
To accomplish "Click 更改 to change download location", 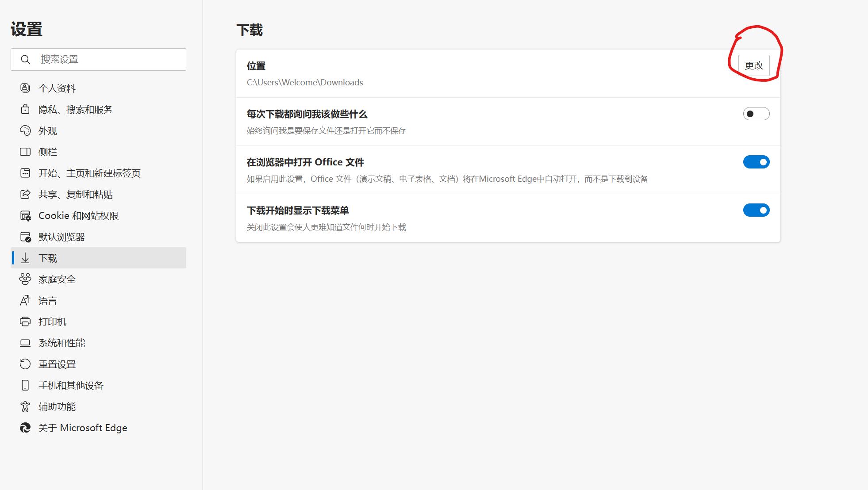I will click(x=754, y=65).
